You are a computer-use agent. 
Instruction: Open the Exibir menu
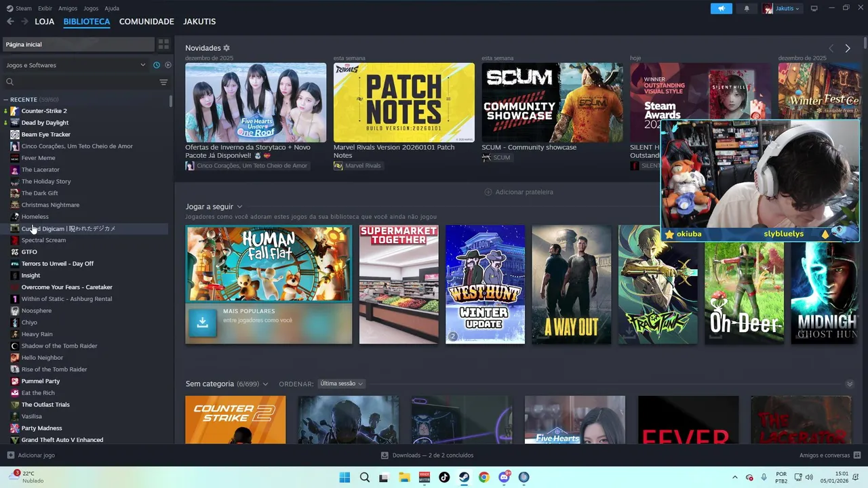coord(45,8)
